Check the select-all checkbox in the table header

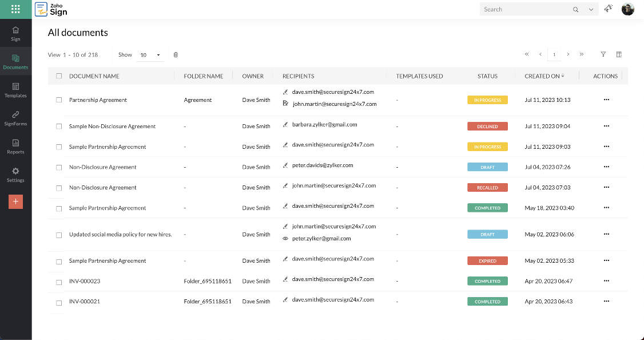pyautogui.click(x=58, y=76)
